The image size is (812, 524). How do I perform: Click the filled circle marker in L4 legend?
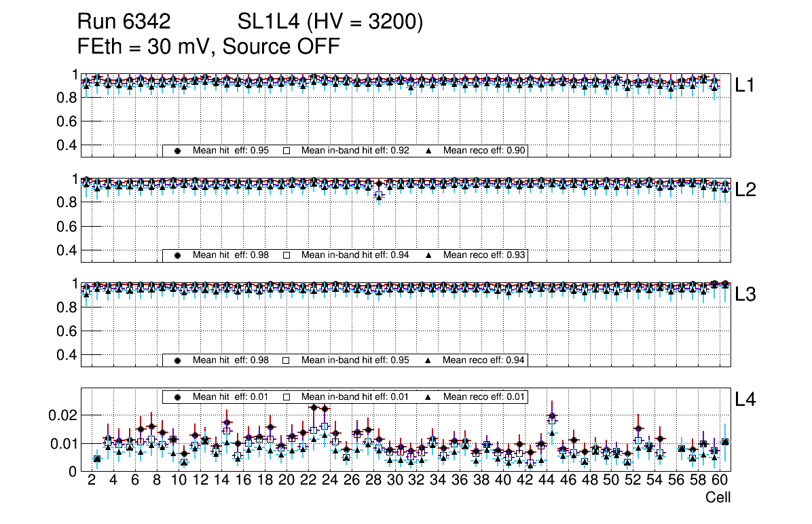(178, 396)
